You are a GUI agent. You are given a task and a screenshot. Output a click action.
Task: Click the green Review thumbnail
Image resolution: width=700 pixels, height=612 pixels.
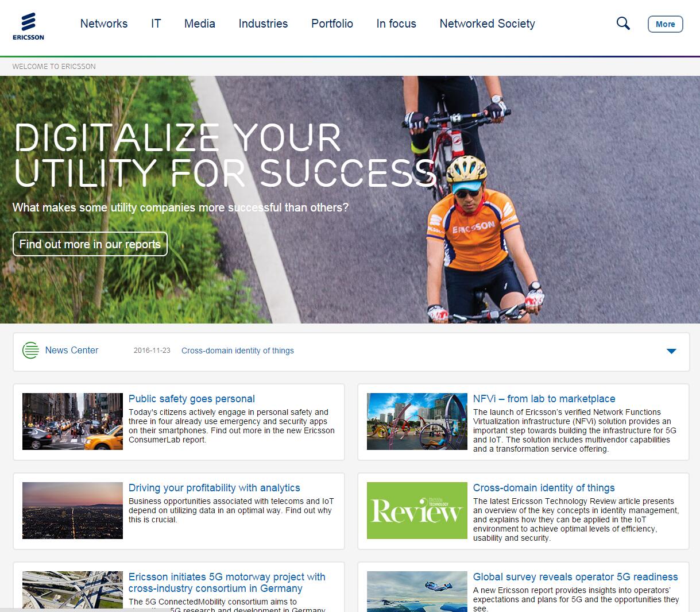(417, 510)
